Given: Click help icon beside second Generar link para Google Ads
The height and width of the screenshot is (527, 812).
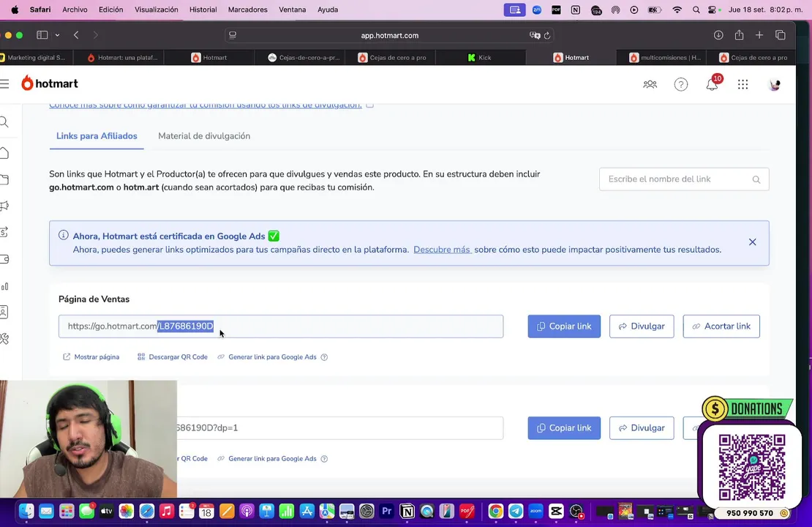Looking at the screenshot, I should pos(324,459).
